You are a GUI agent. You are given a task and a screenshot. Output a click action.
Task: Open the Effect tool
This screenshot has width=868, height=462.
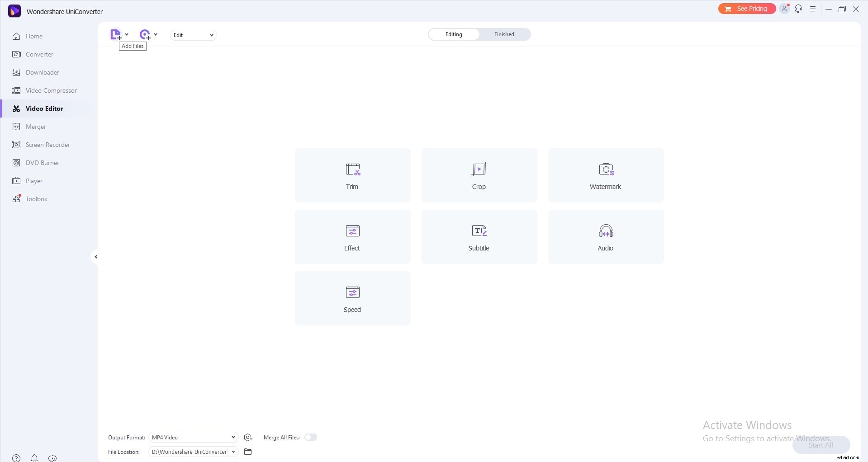click(x=352, y=236)
